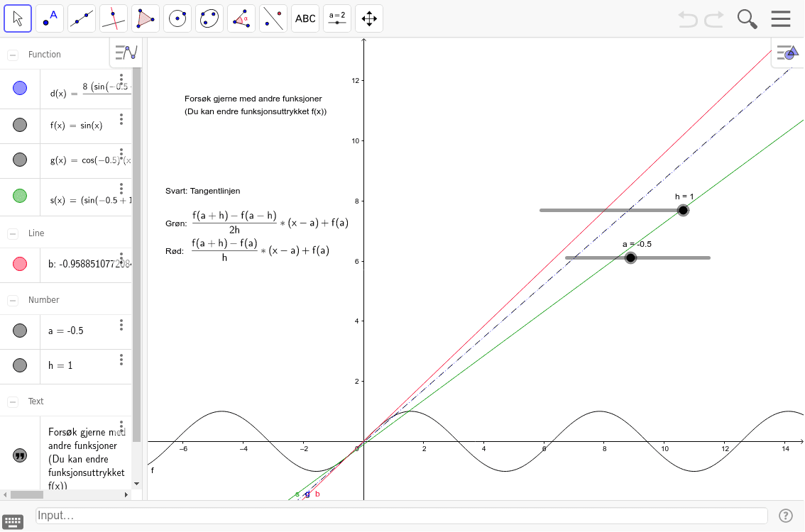
Task: Toggle visibility of number a
Action: pos(19,331)
